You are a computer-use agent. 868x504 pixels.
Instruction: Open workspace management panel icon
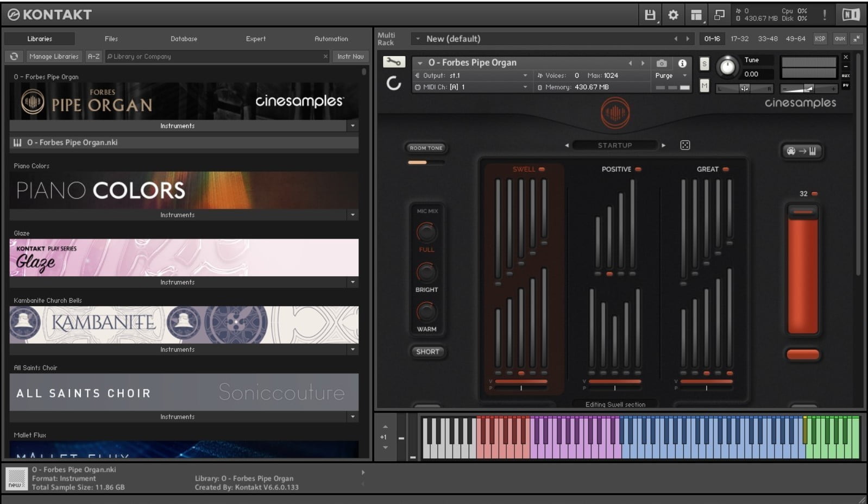pos(696,15)
